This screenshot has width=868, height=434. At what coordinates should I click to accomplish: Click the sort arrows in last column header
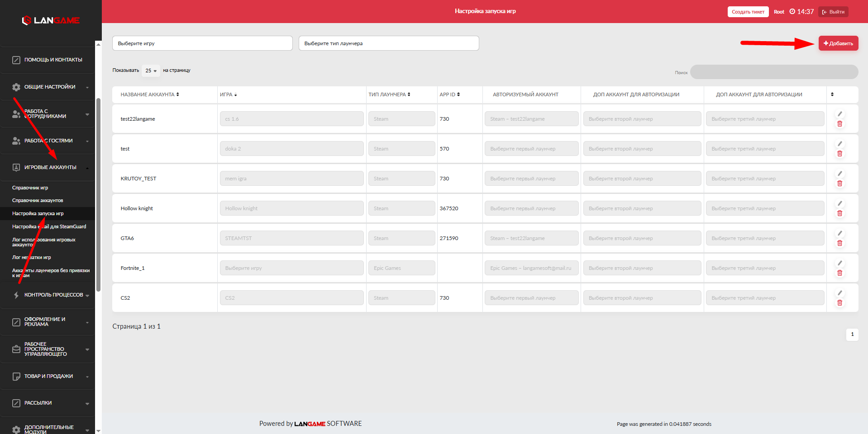click(x=832, y=94)
